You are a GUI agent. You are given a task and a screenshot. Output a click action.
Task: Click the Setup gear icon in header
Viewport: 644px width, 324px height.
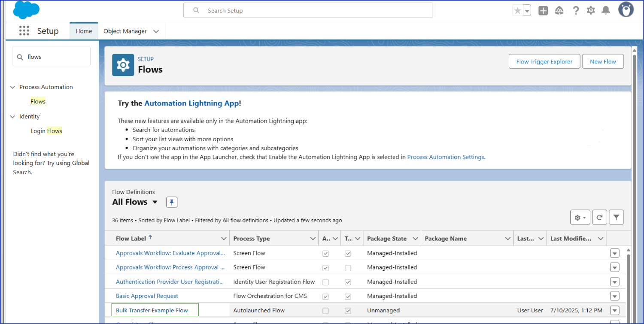tap(591, 11)
